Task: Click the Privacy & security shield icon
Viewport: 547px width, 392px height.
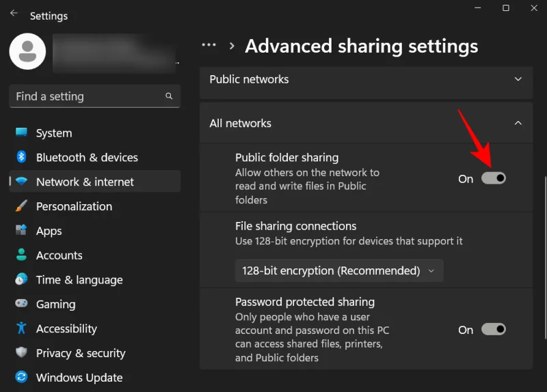Action: [21, 352]
